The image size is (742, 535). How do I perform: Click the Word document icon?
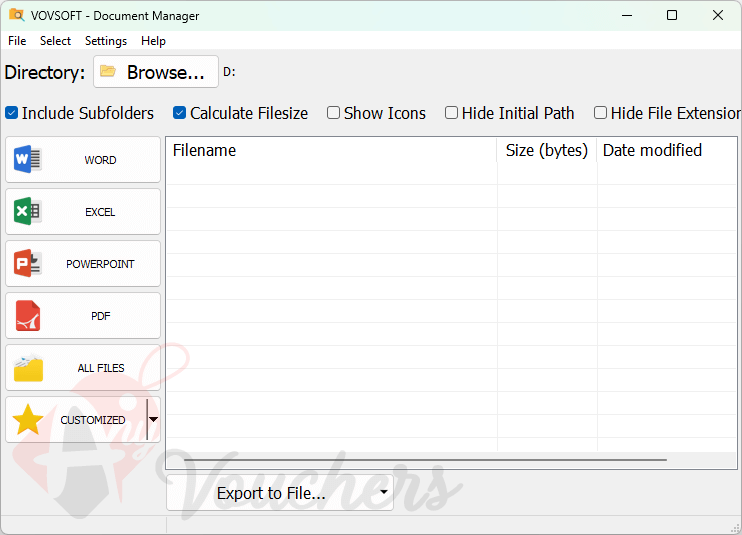pyautogui.click(x=27, y=159)
